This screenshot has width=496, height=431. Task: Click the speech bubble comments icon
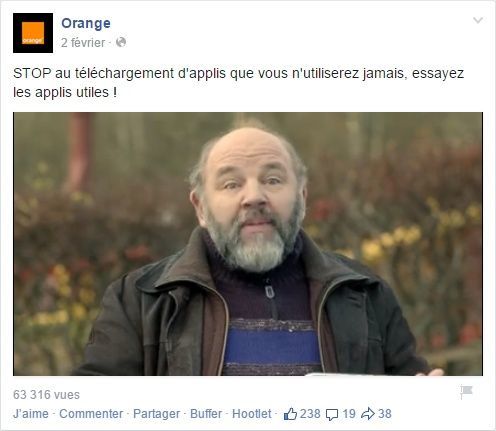(x=332, y=415)
